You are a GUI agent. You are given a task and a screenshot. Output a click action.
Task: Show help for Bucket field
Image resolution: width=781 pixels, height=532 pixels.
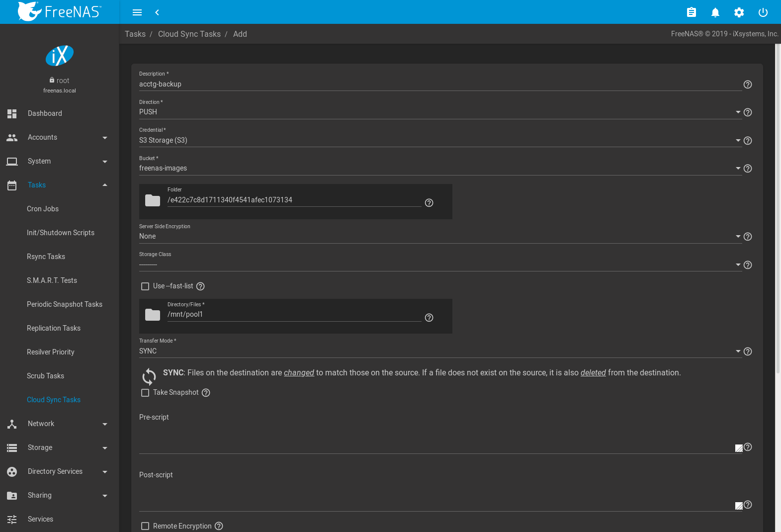coord(748,169)
